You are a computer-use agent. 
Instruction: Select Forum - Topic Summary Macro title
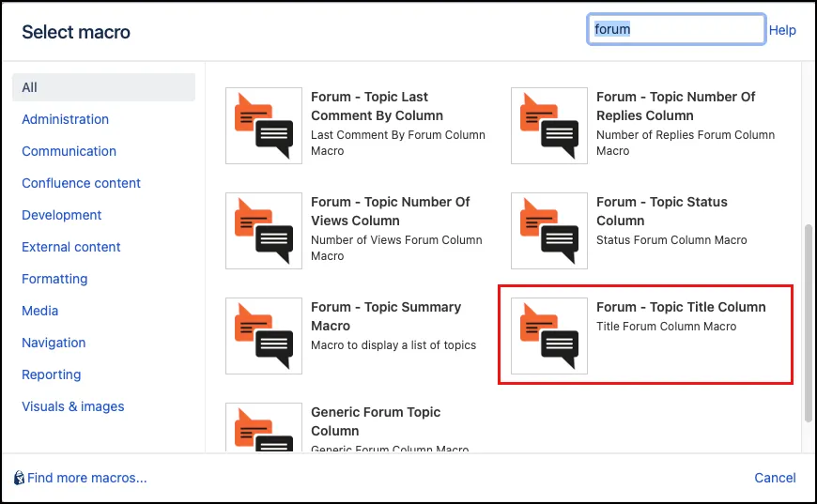coord(386,316)
